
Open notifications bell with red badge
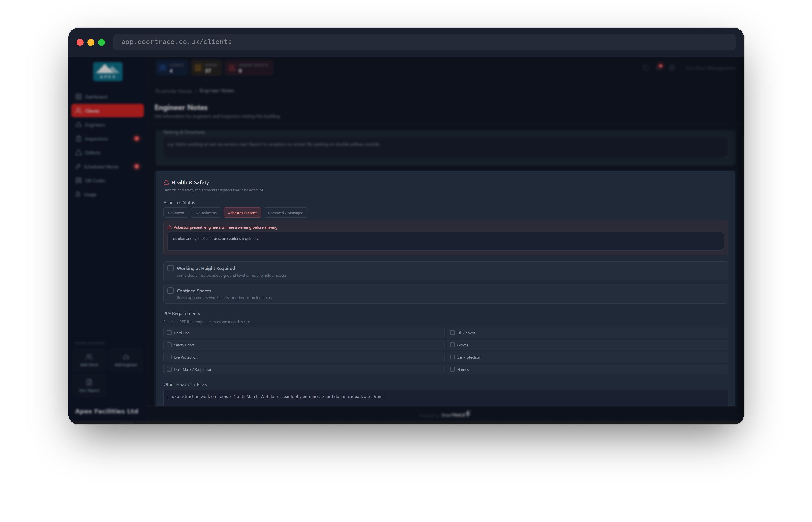tap(659, 68)
